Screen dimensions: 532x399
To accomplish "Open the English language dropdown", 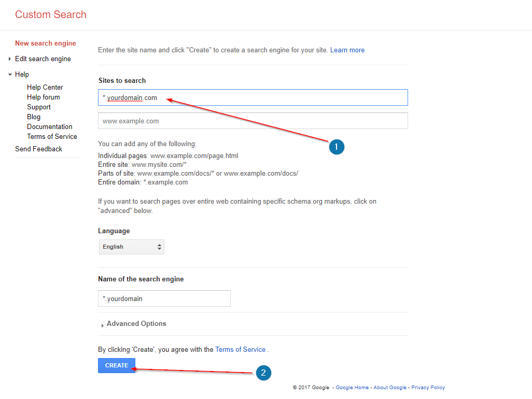I will [x=132, y=247].
